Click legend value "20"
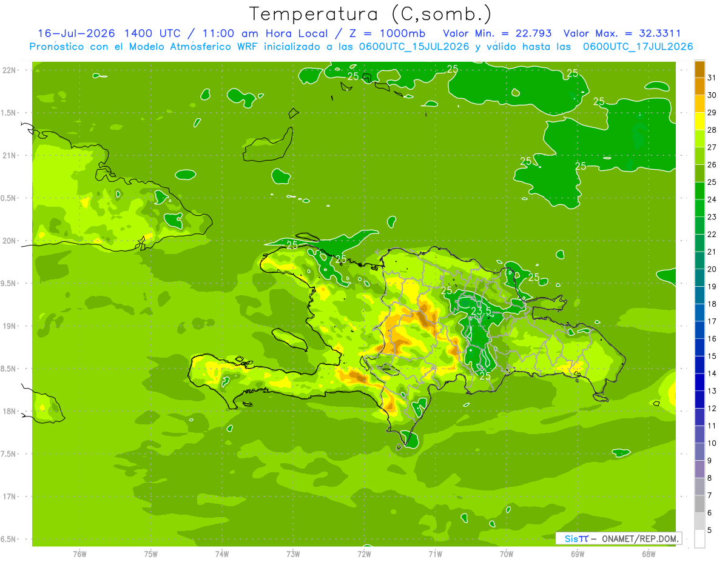The height and width of the screenshot is (562, 728). [712, 269]
